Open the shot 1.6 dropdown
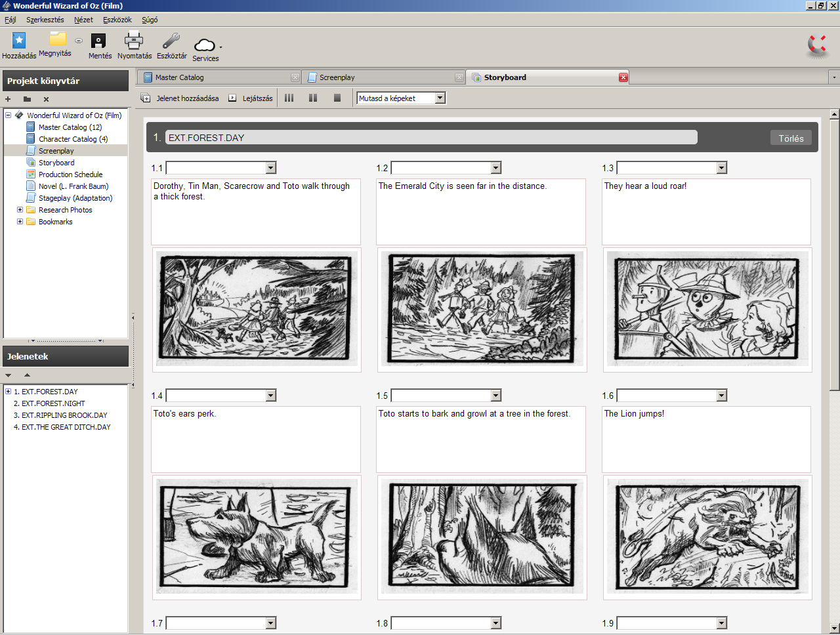840x635 pixels. click(x=722, y=396)
